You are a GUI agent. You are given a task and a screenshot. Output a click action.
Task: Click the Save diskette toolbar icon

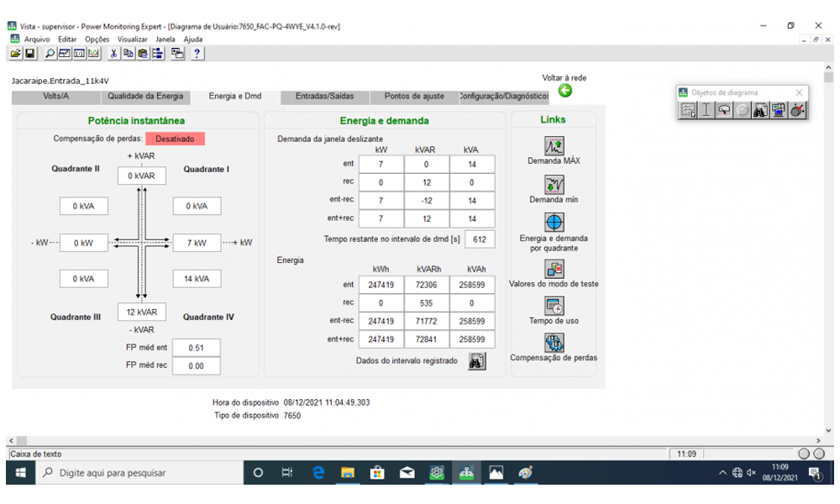coord(30,54)
